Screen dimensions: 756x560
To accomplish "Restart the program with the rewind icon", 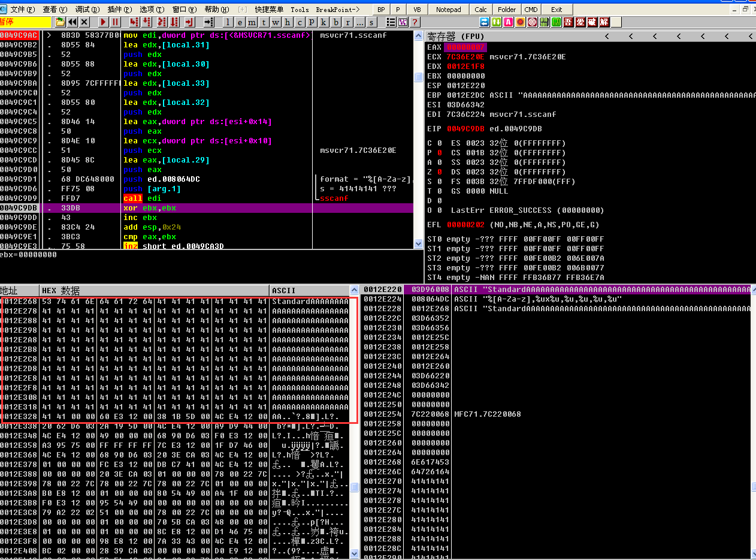I will pos(72,22).
